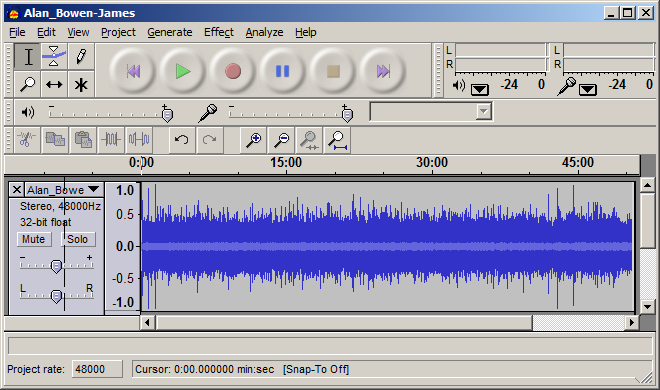Image resolution: width=660 pixels, height=390 pixels.
Task: Click the input level meter L bar
Action: (x=609, y=50)
